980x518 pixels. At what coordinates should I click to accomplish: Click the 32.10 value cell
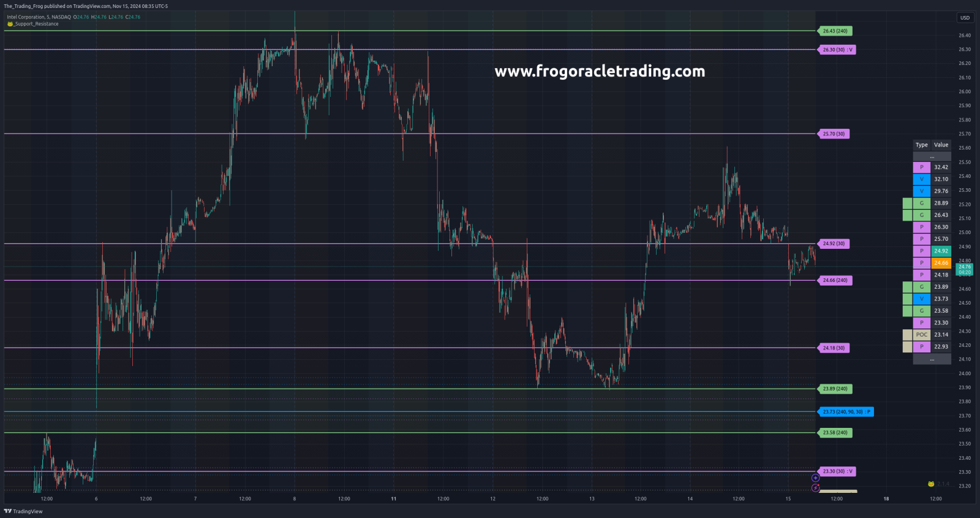coord(941,179)
